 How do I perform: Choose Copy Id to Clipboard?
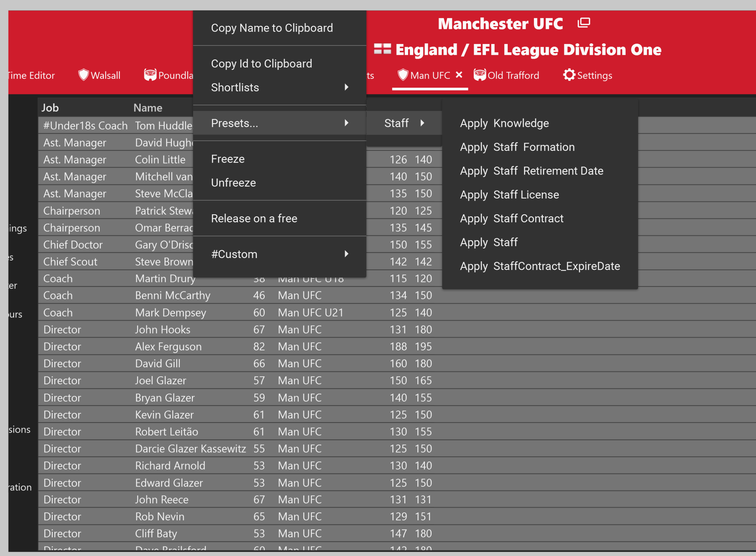click(x=279, y=64)
